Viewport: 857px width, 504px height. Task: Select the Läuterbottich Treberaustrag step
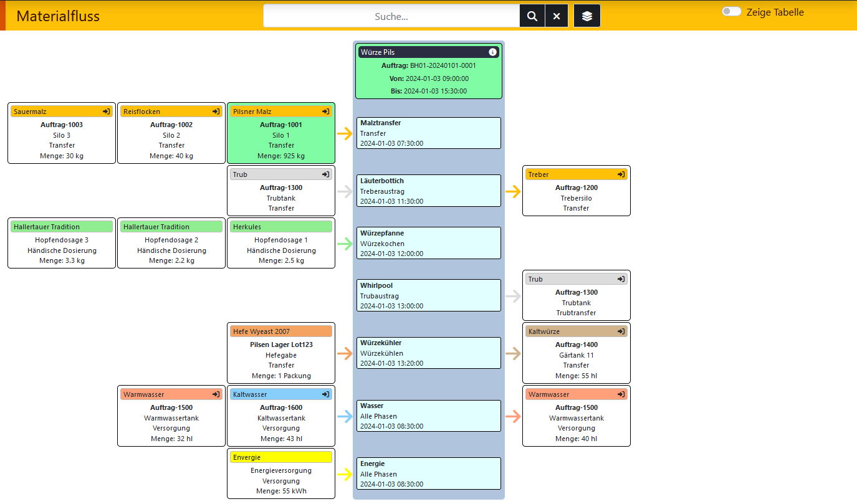coord(428,191)
